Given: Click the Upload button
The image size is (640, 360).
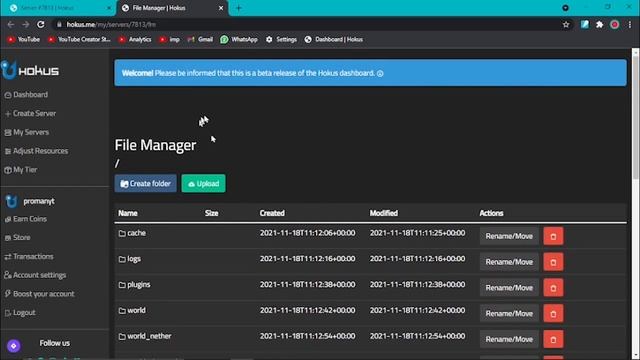Looking at the screenshot, I should click(x=203, y=184).
